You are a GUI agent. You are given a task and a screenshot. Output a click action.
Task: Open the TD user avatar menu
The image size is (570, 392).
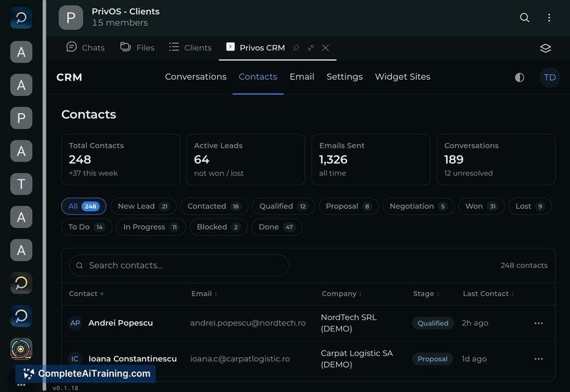549,77
